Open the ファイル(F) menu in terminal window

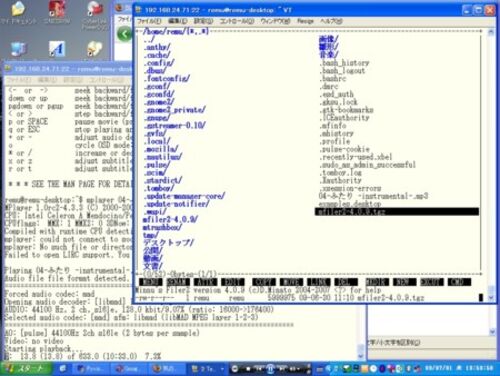(149, 21)
